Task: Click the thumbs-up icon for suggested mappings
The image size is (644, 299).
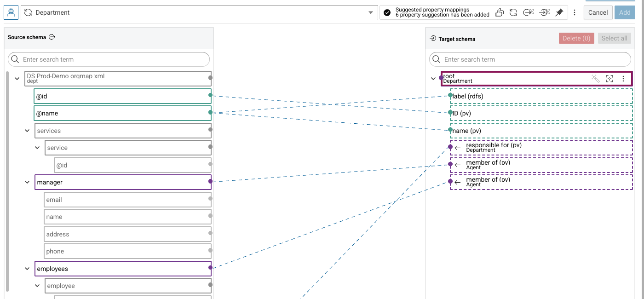Action: 500,12
